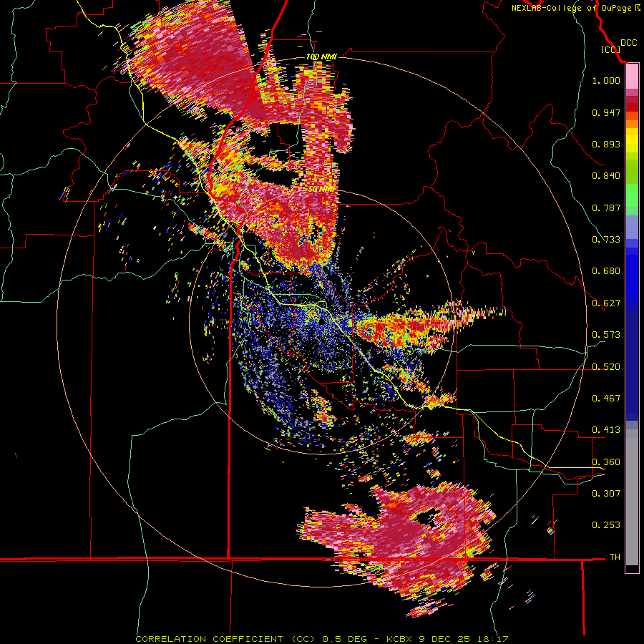644x644 pixels.
Task: Click the 0.467 value on the color scale
Action: [x=606, y=399]
